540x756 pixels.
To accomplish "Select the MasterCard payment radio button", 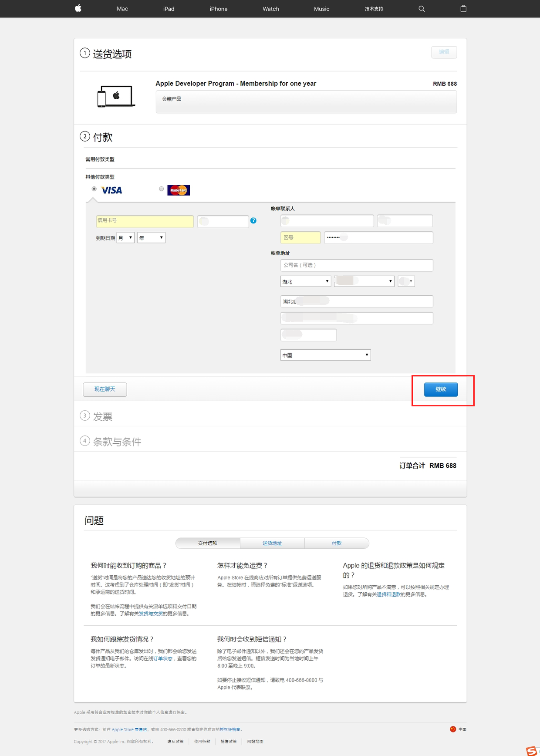I will pos(162,189).
